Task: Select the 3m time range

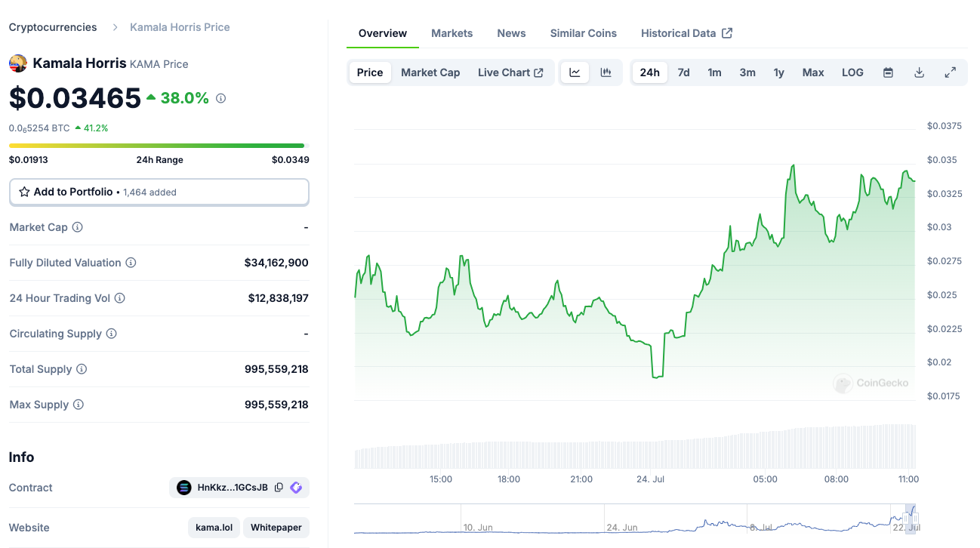Action: coord(747,72)
